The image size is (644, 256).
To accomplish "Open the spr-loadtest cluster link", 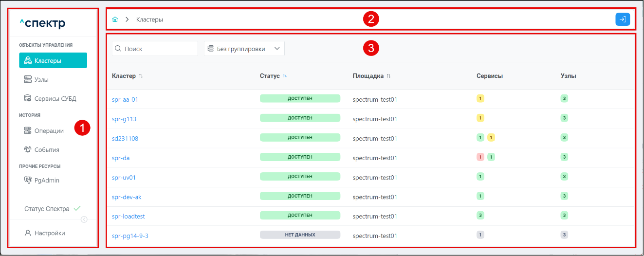I will coord(128,216).
